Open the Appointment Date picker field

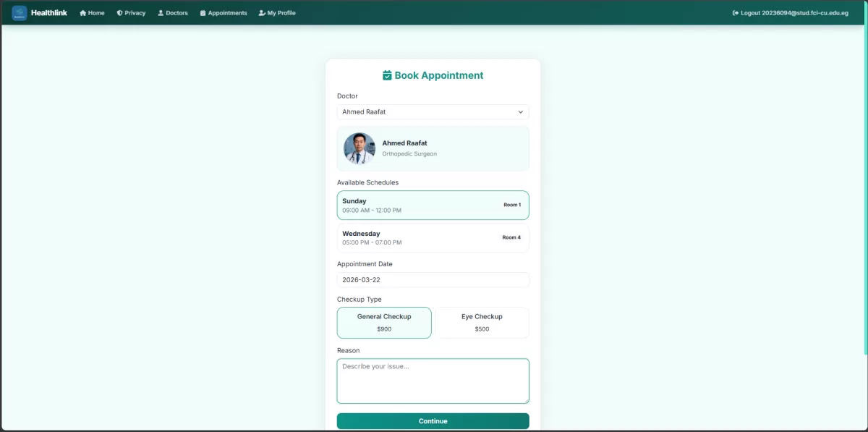tap(433, 280)
